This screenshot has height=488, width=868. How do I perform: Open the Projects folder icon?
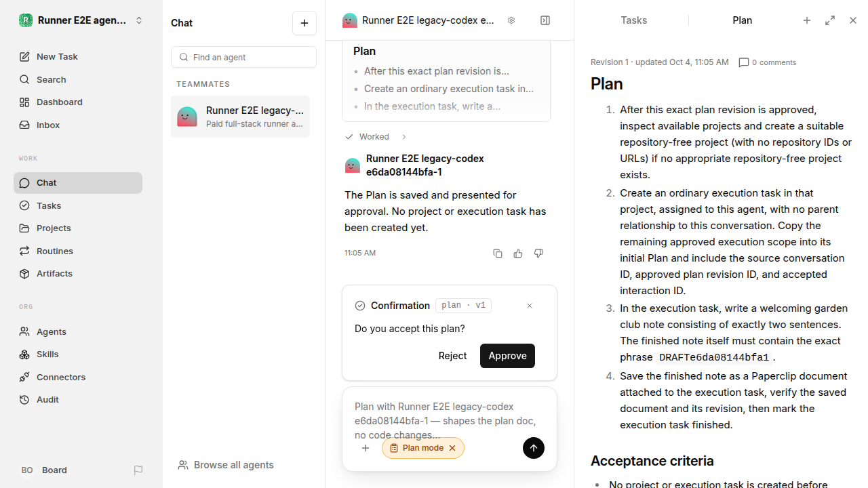pyautogui.click(x=24, y=228)
